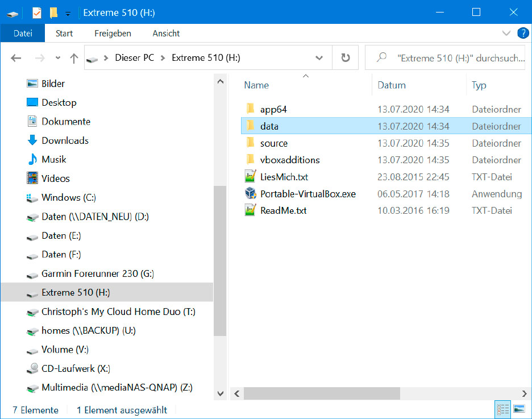Go back using the back arrow

16,57
